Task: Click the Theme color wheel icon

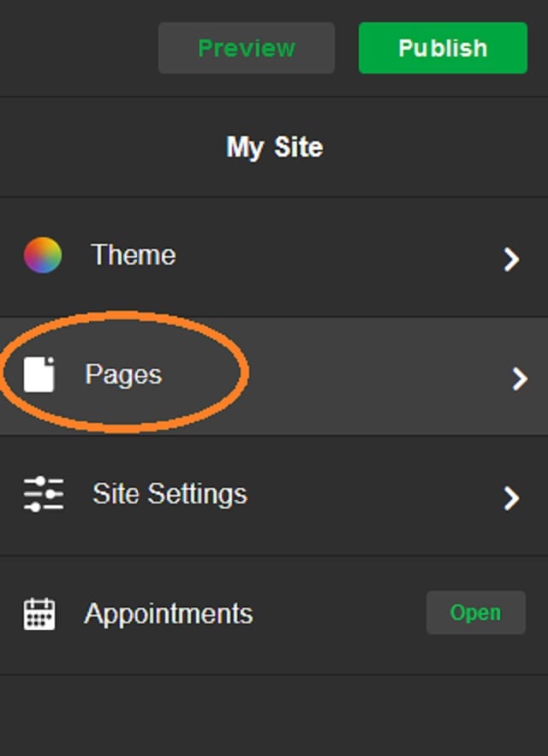Action: pos(43,255)
